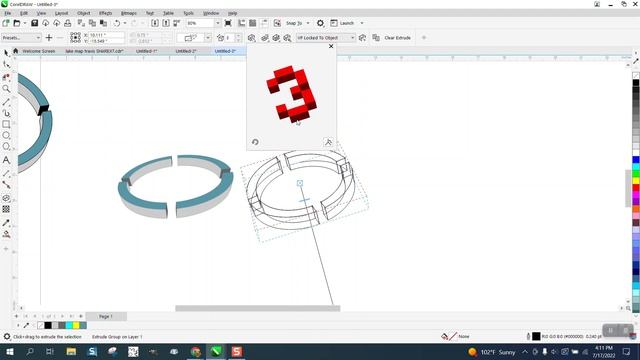640x360 pixels.
Task: Click the Export icon in standard toolbar
Action: (x=166, y=23)
